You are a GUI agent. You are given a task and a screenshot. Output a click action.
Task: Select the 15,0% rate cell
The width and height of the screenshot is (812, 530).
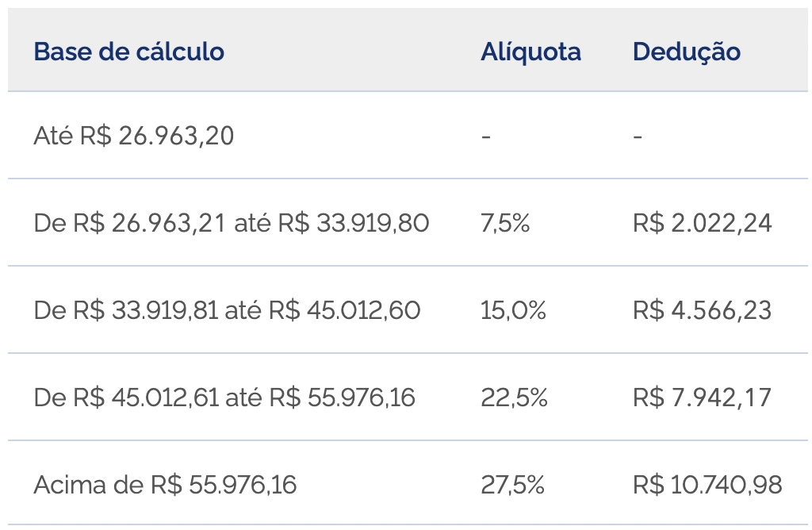click(x=513, y=310)
